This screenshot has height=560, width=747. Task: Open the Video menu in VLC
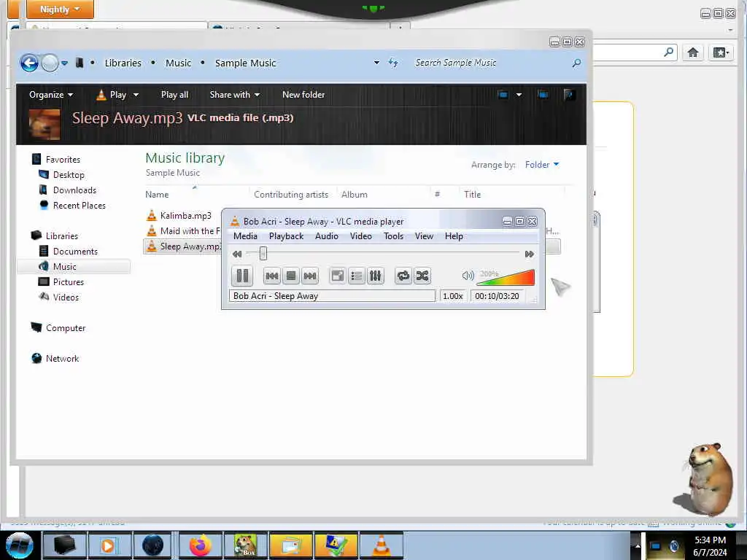[360, 236]
